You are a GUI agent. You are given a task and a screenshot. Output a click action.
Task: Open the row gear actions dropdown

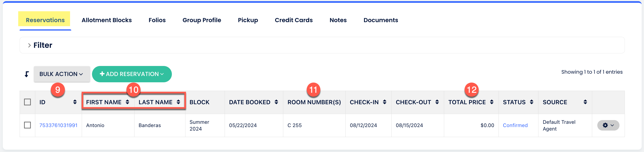point(608,125)
